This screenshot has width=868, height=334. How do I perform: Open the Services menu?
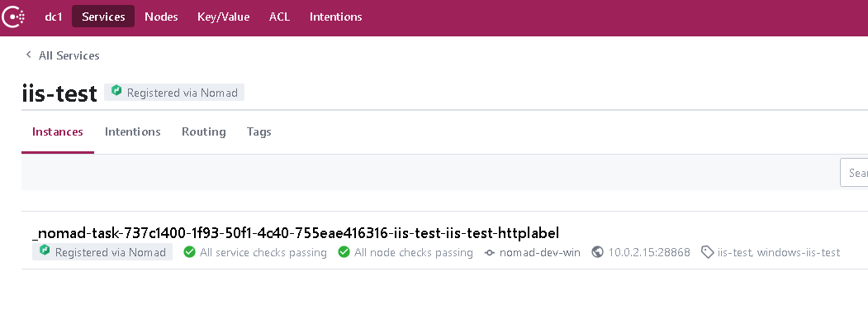click(x=103, y=17)
